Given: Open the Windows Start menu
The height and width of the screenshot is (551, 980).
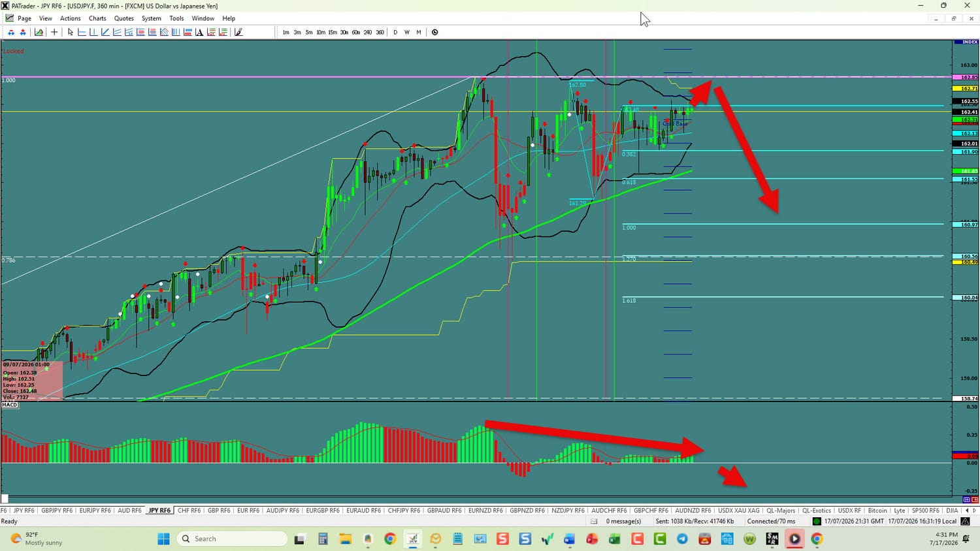Looking at the screenshot, I should pos(163,539).
